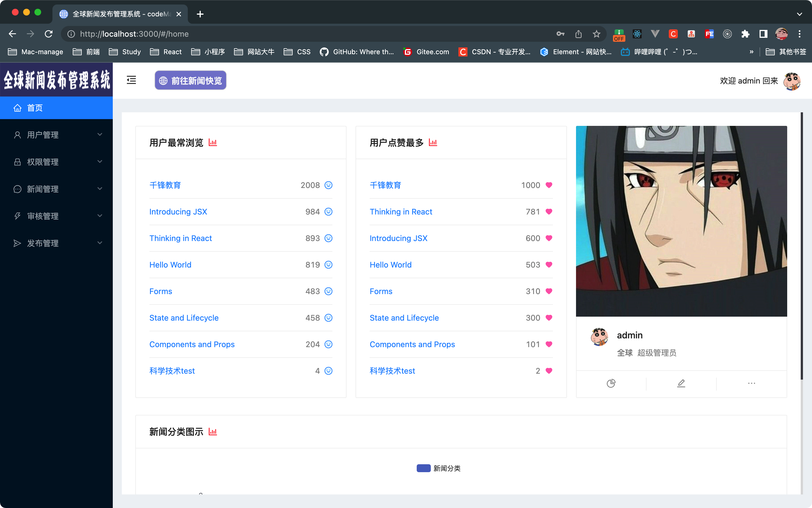Expand the 发布管理 menu
The width and height of the screenshot is (812, 508).
56,243
